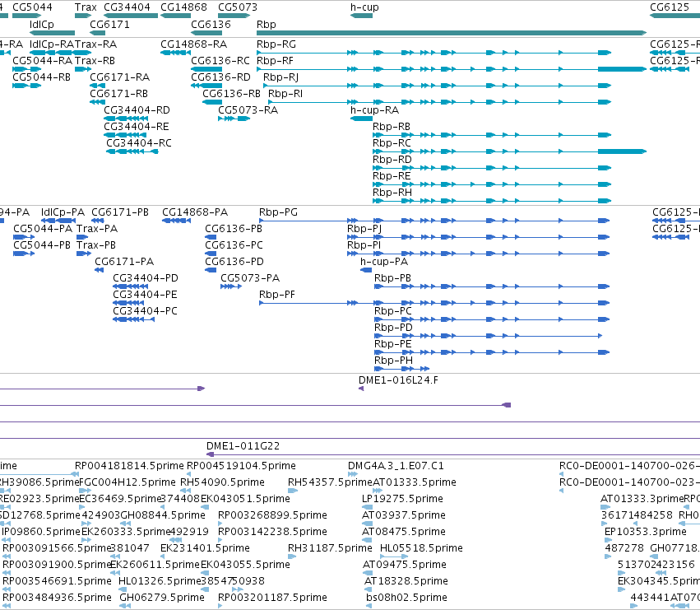Select protein Rbp-PG
Image resolution: width=700 pixels, height=610 pixels.
278,212
